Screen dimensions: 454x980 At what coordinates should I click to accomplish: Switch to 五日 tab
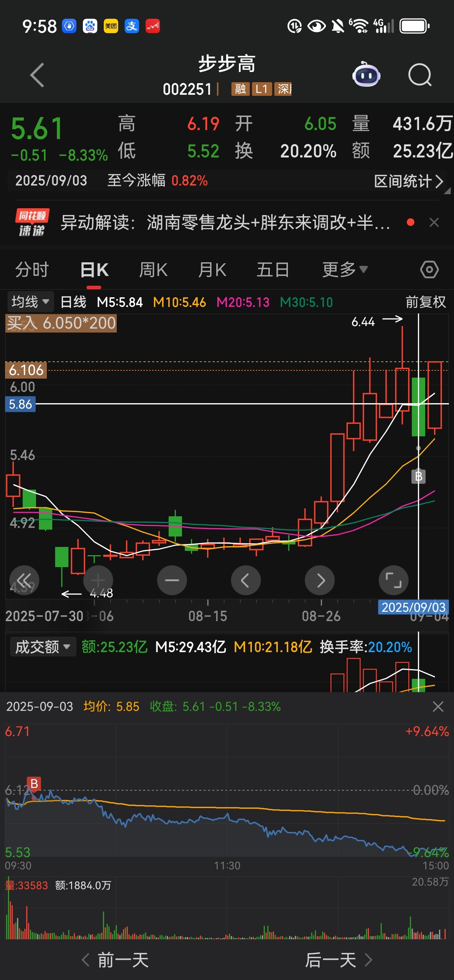pos(272,270)
